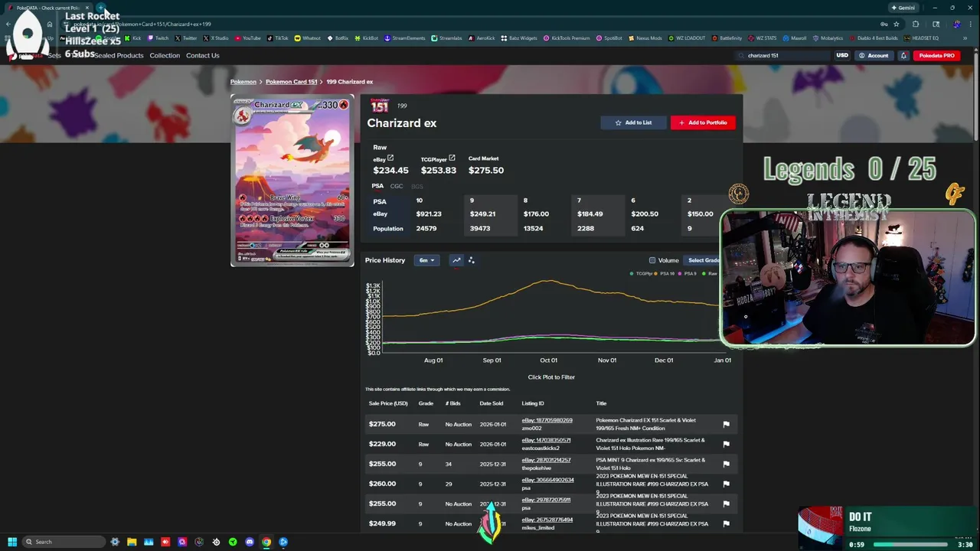Image resolution: width=980 pixels, height=551 pixels.
Task: Open Chrome from the taskbar
Action: coord(266,542)
